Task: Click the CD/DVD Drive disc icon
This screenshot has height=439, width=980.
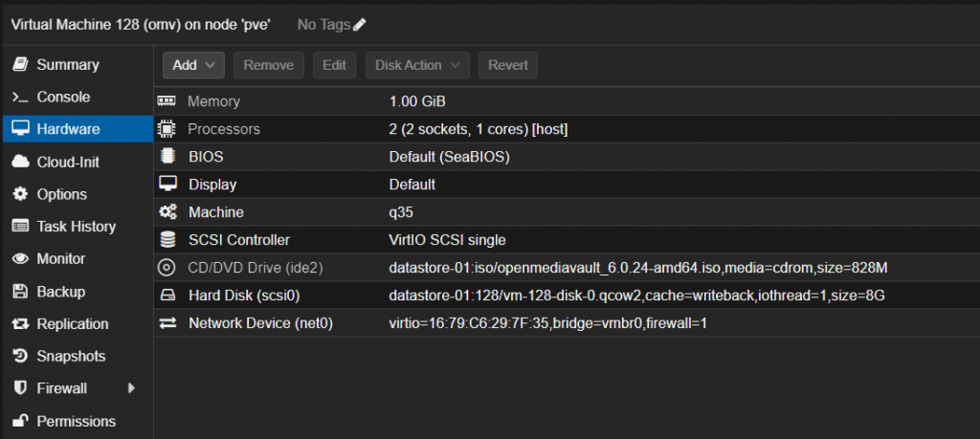Action: [167, 268]
